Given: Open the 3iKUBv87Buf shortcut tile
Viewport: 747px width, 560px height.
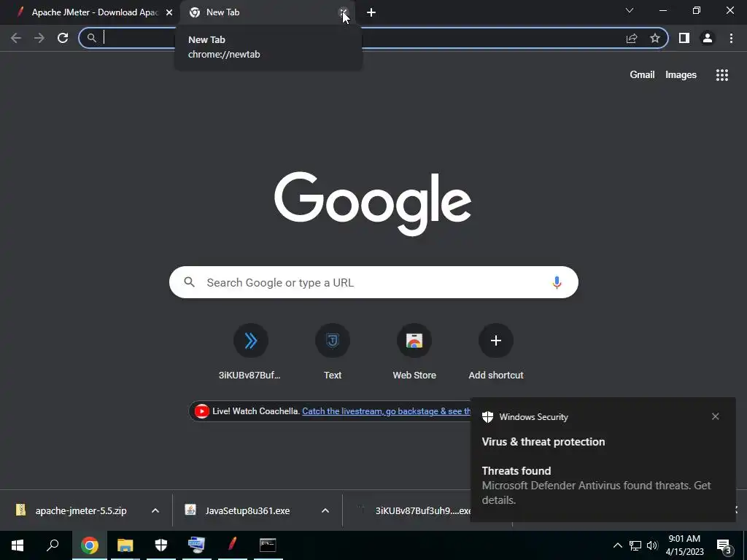Looking at the screenshot, I should coord(251,352).
